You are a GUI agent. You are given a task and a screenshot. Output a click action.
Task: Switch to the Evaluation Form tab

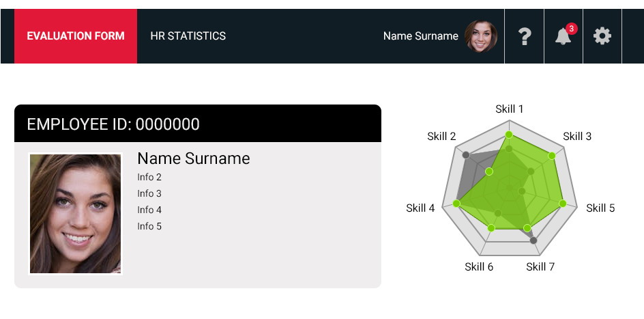pos(76,36)
